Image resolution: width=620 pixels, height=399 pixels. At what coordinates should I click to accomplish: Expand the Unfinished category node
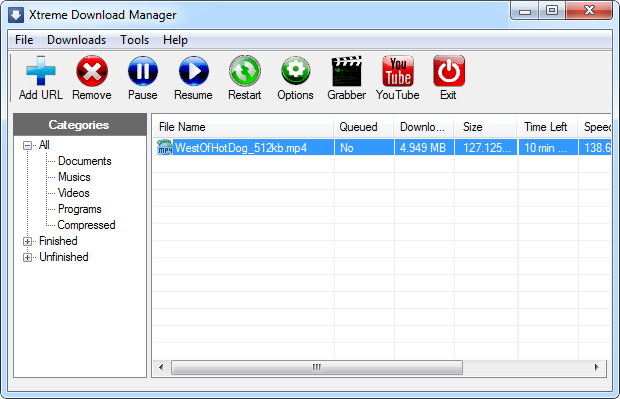[x=27, y=257]
